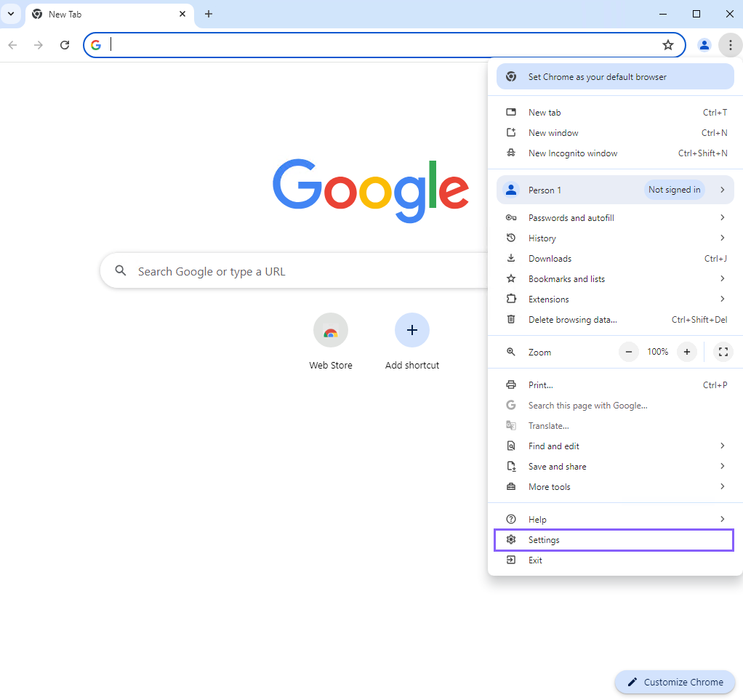Image resolution: width=743 pixels, height=700 pixels.
Task: Click the Translate page icon
Action: [512, 425]
